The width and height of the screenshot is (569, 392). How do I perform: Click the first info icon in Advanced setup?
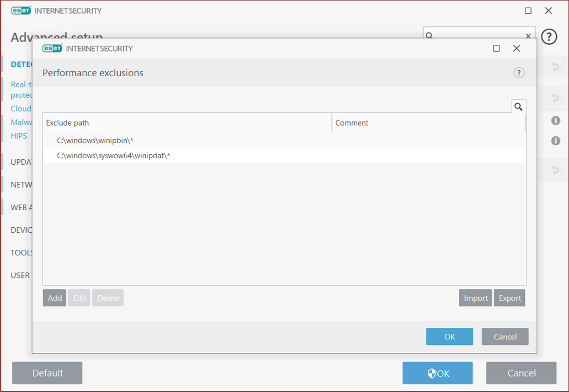pos(555,120)
